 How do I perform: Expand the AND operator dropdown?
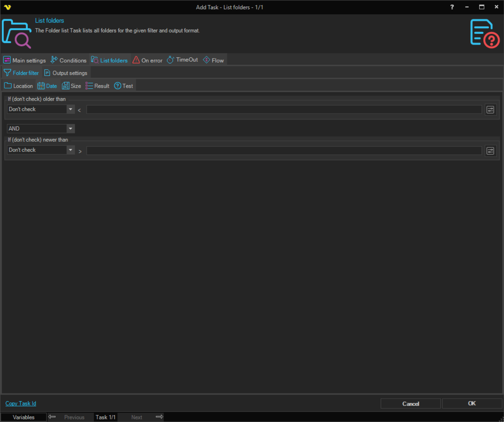(70, 128)
